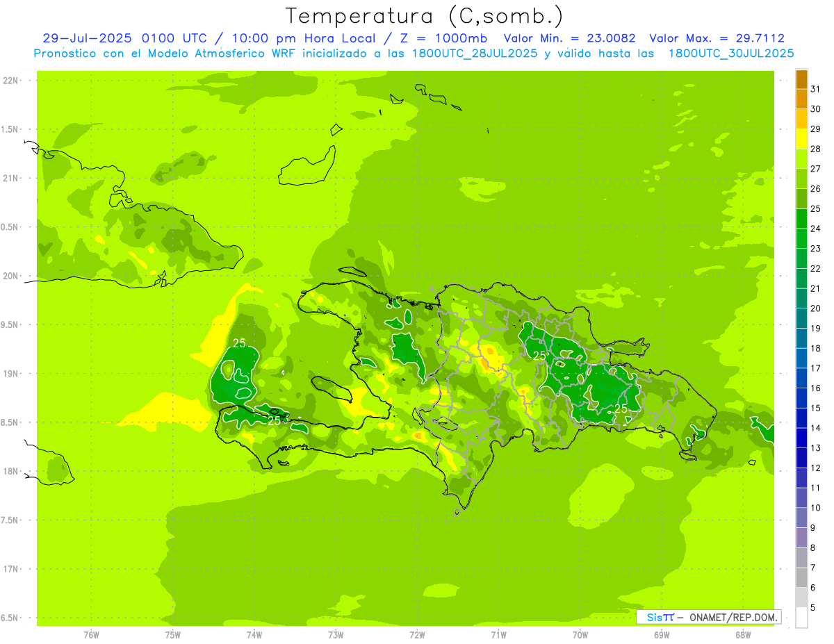Click "Valor Max. = 29.7112" readout
Screen dimensions: 834x644
tap(717, 38)
